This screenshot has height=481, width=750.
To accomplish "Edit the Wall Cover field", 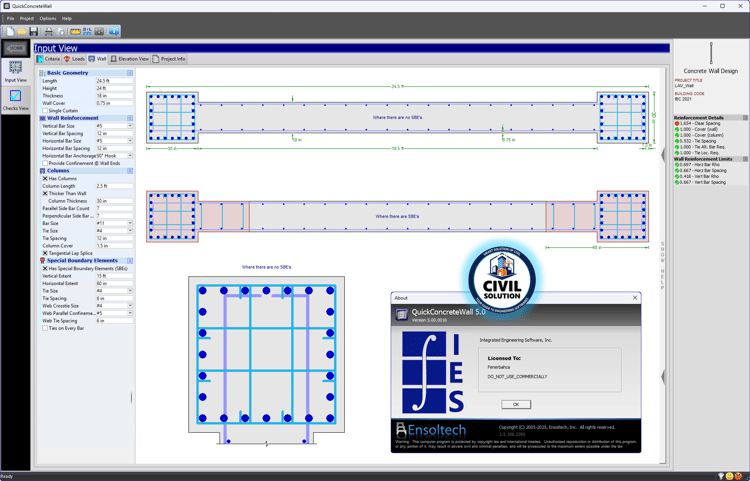I will coord(114,103).
